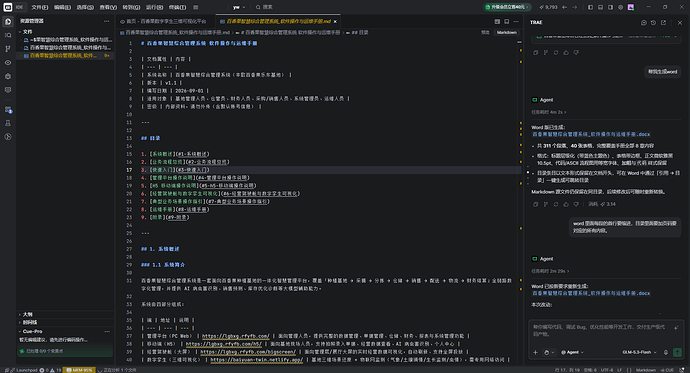Screen dimensions: 690x373
Task: Open the extensions cube icon in activity bar
Action: (8, 76)
